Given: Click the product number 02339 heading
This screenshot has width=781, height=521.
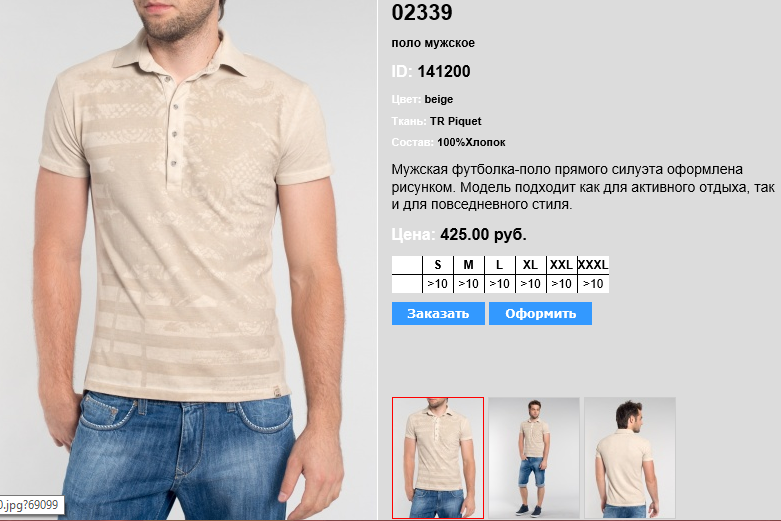Looking at the screenshot, I should coord(422,12).
